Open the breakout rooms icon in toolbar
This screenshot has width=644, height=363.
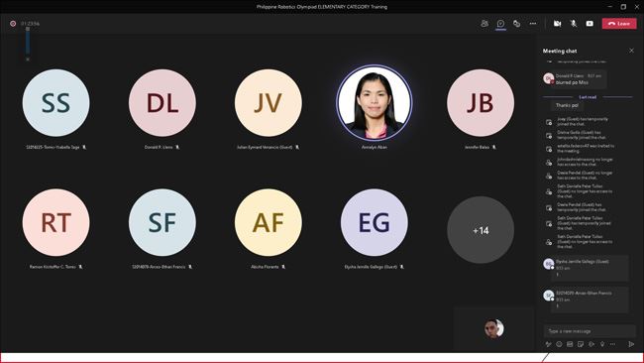click(x=516, y=24)
